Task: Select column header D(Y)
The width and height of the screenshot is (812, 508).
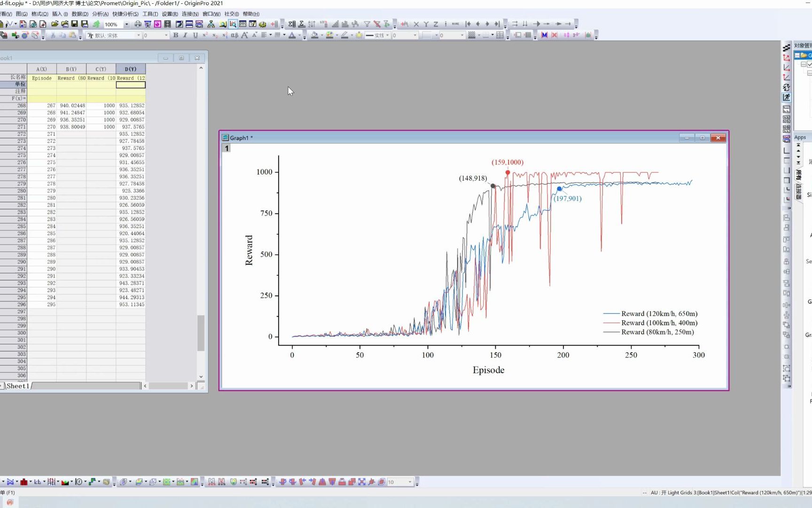Action: [x=131, y=69]
